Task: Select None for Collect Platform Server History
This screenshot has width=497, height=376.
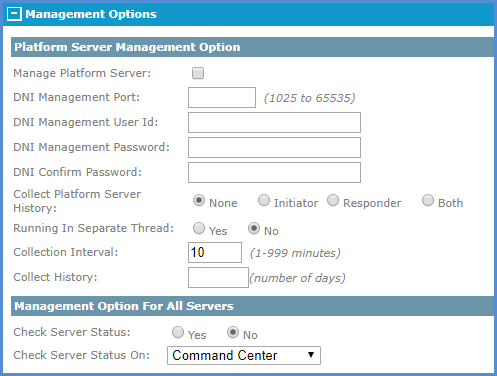Action: (199, 200)
